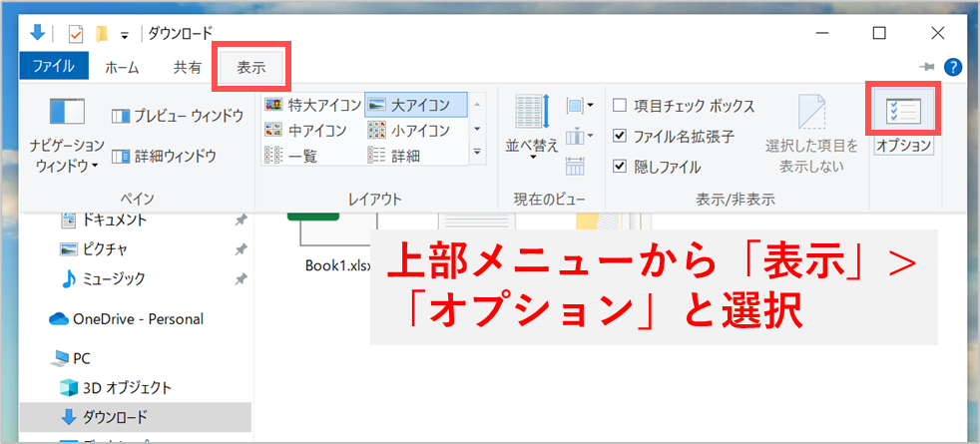
Task: Click the 3D オブジェクト cube icon
Action: pos(68,388)
